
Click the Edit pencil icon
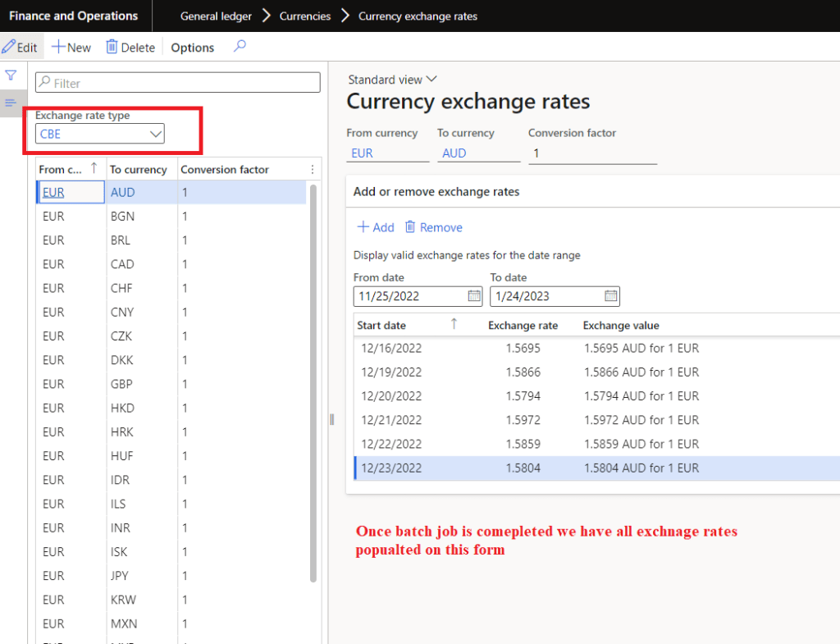pyautogui.click(x=10, y=48)
